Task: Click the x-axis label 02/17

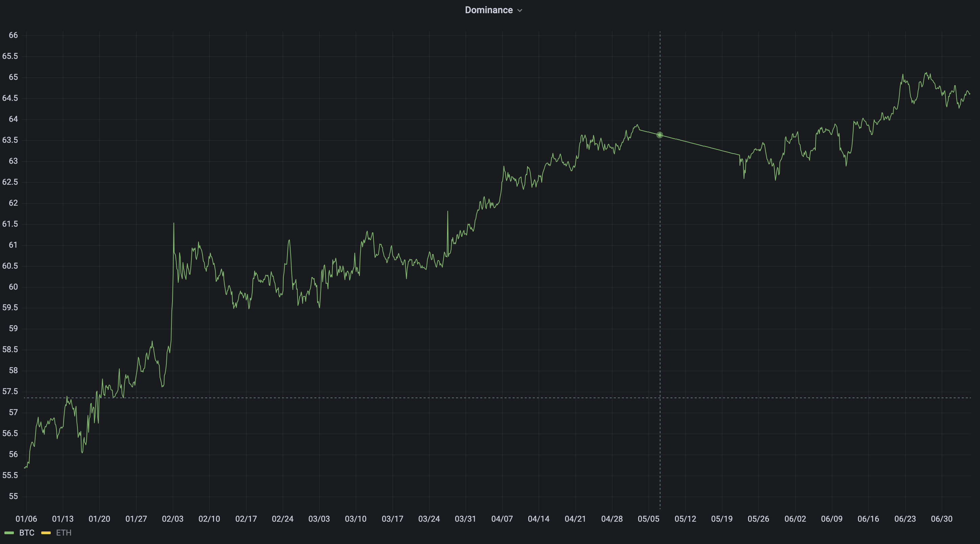Action: [x=246, y=519]
